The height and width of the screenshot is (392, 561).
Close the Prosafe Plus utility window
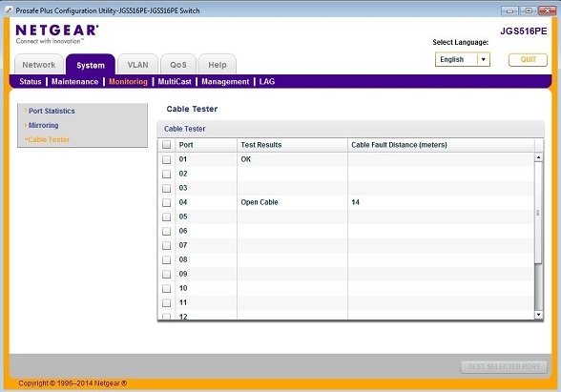[x=547, y=10]
